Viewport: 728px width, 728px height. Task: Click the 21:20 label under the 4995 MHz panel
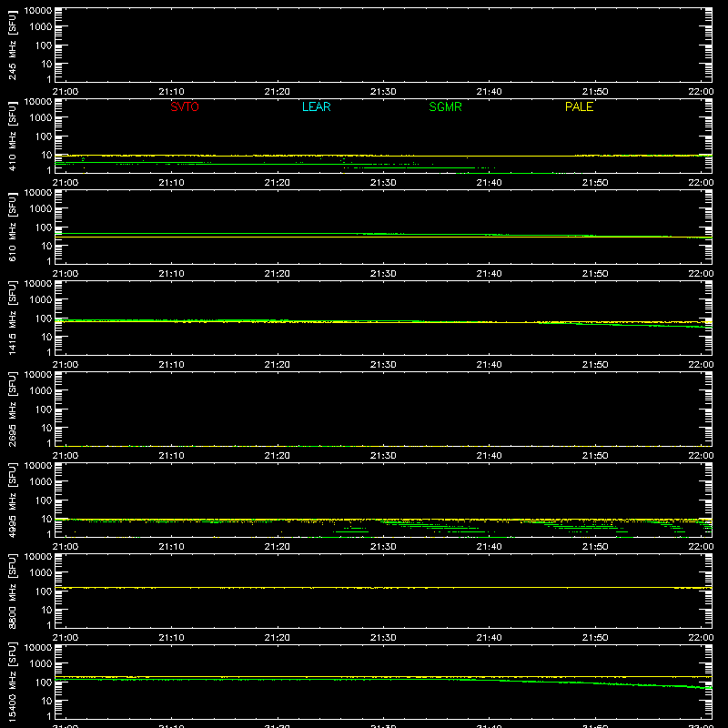[x=278, y=547]
